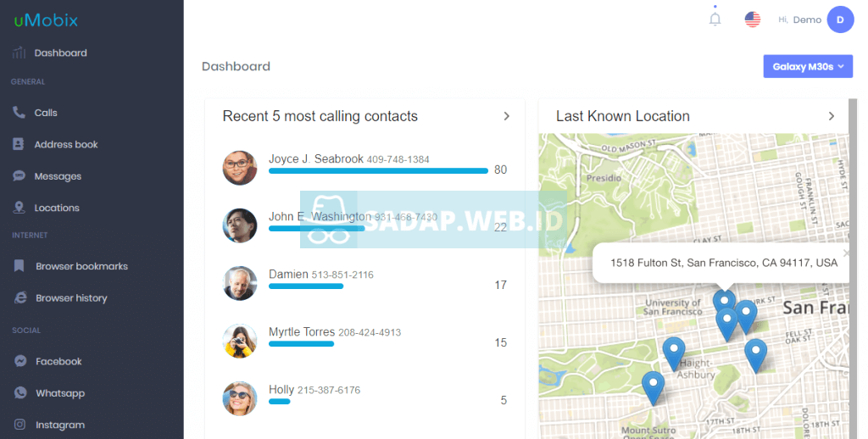The height and width of the screenshot is (439, 868).
Task: Expand the Recent 5 most calling contacts arrow
Action: 506,116
